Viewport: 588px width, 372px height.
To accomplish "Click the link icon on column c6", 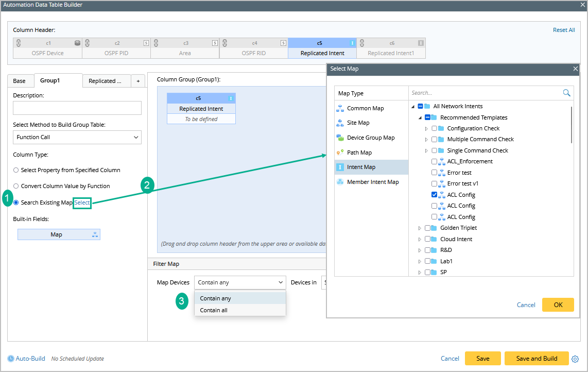I will pyautogui.click(x=361, y=43).
